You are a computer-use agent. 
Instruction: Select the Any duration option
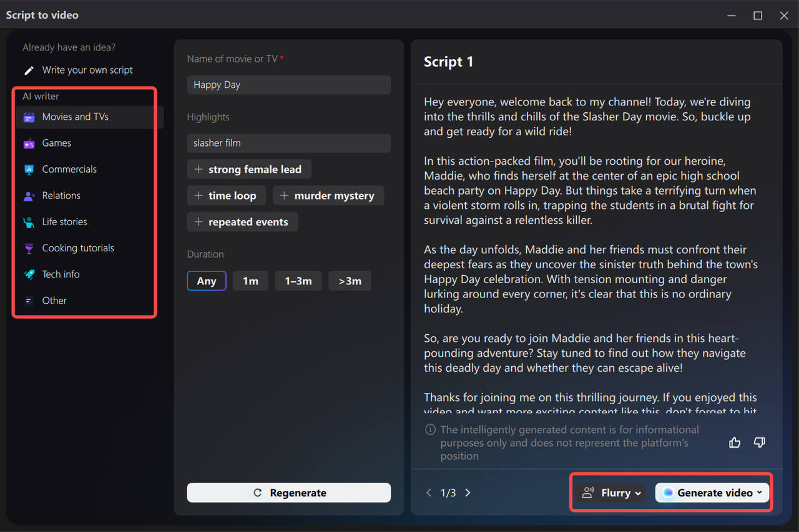207,281
